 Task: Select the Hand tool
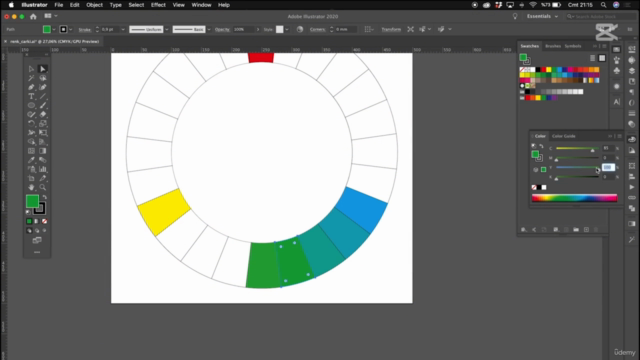pyautogui.click(x=31, y=187)
